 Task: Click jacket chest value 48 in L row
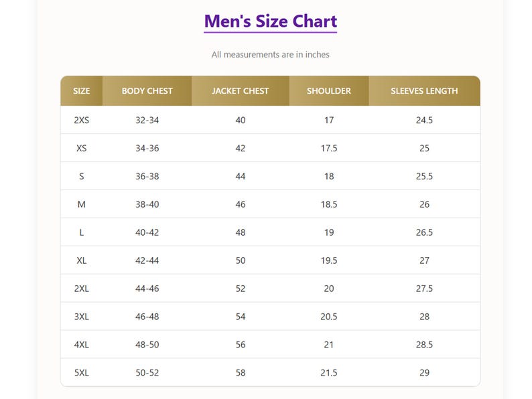[x=241, y=232]
